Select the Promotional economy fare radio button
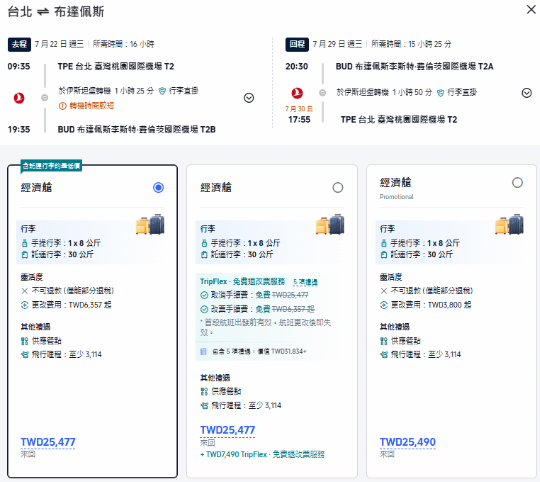Screen dimensions: 540x482 coord(517,182)
